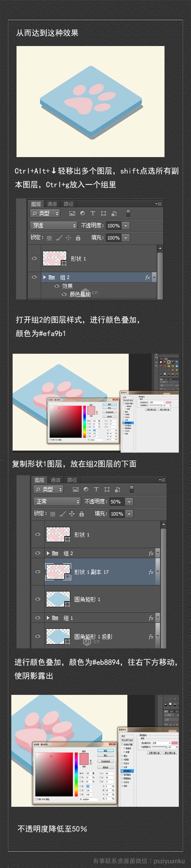
Task: Hide the 组 1 group
Action: coord(38,618)
